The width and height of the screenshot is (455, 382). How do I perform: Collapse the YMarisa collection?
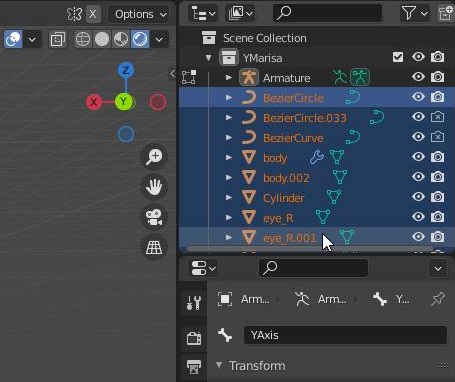[x=209, y=58]
